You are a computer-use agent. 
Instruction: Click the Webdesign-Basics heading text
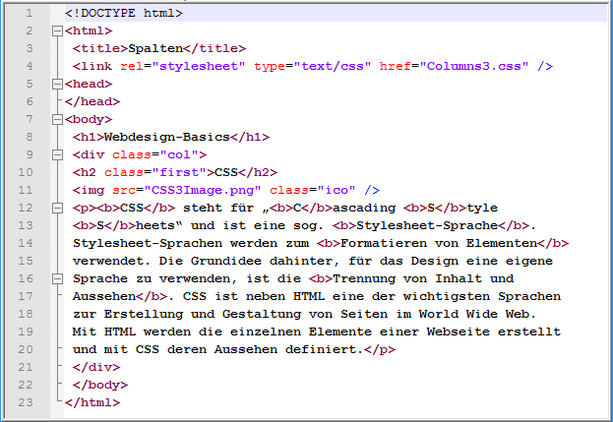coord(167,137)
